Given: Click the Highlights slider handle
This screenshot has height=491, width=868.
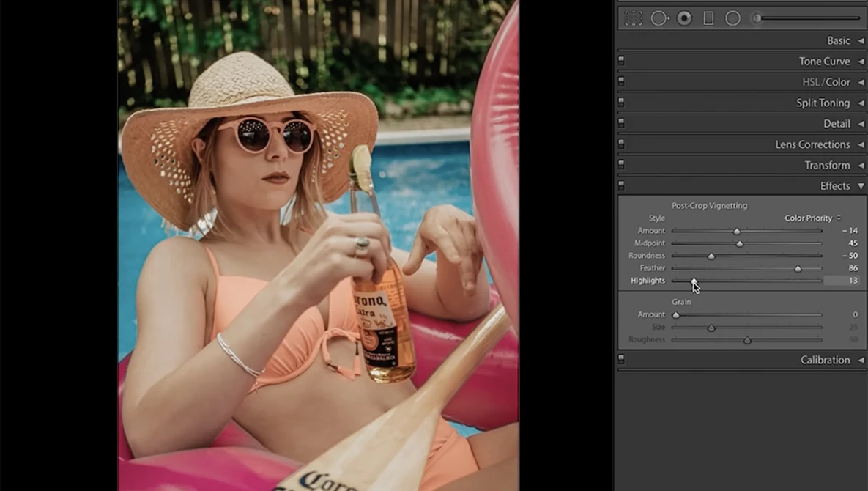Looking at the screenshot, I should (694, 281).
